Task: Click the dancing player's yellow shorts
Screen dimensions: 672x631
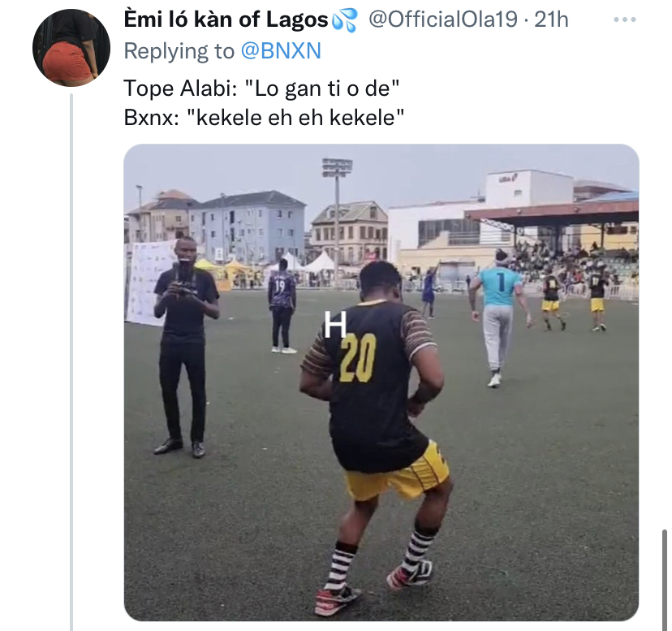Action: pos(399,476)
